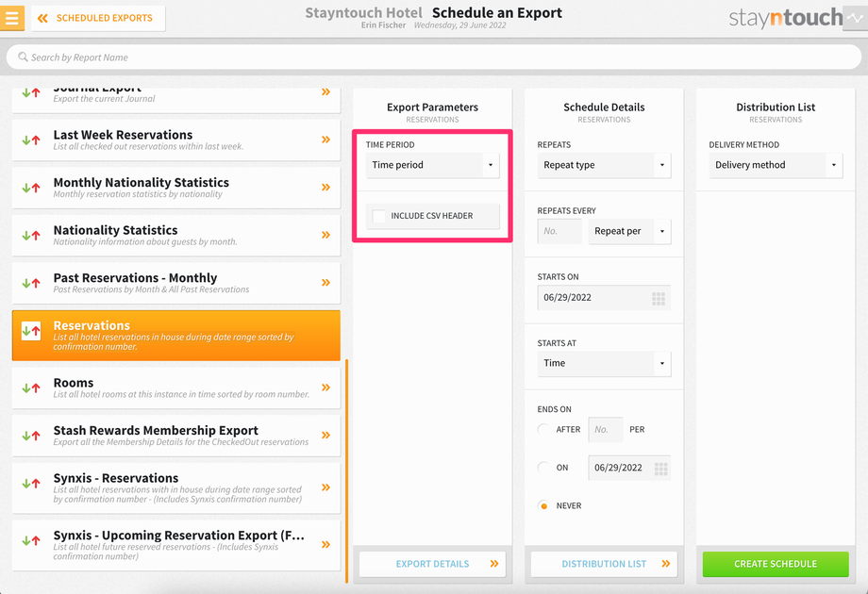Open Rooms export chevron
The width and height of the screenshot is (868, 594).
326,388
